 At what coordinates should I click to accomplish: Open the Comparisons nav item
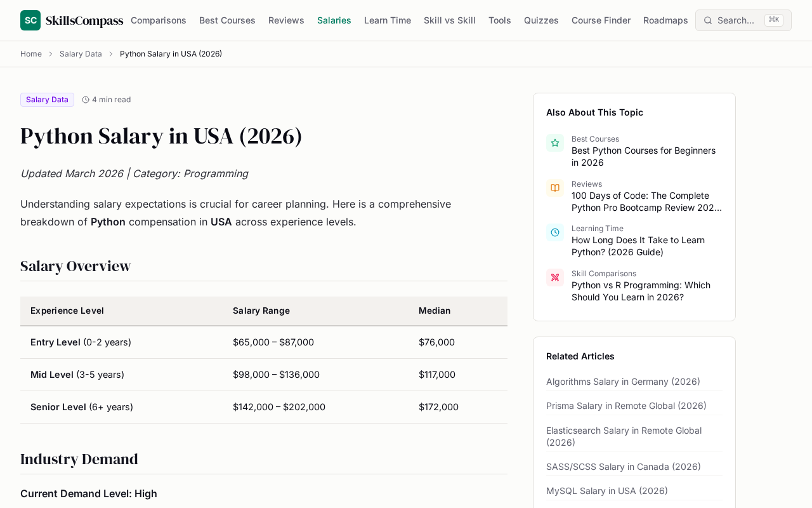(x=159, y=20)
